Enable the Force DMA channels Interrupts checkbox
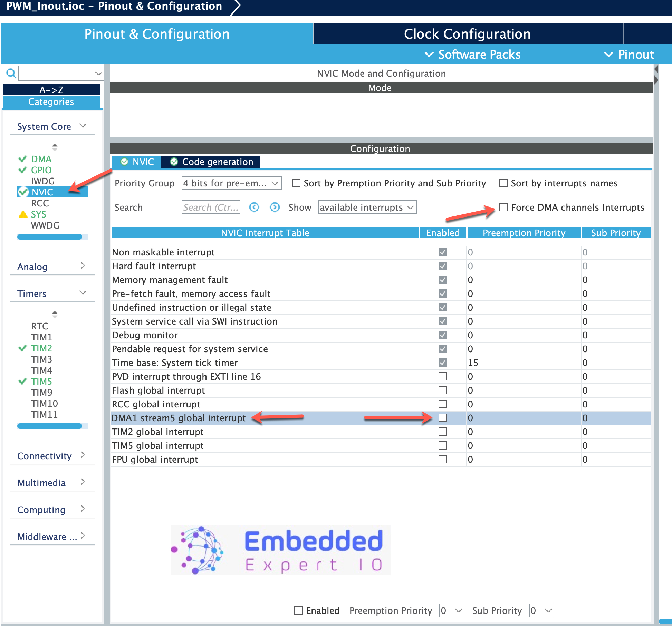 [x=503, y=207]
